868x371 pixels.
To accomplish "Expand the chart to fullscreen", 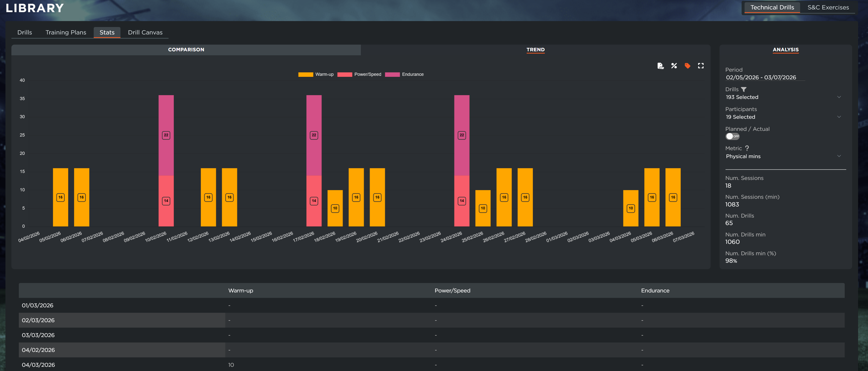I will coord(700,66).
